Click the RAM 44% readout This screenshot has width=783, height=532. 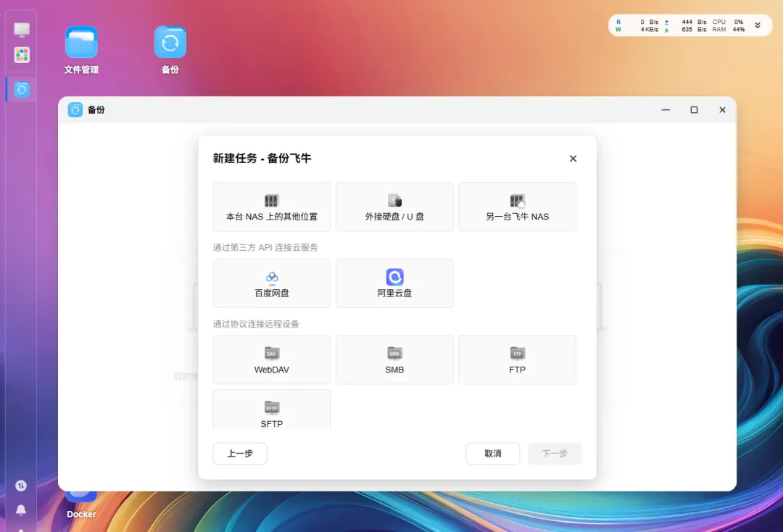click(728, 30)
